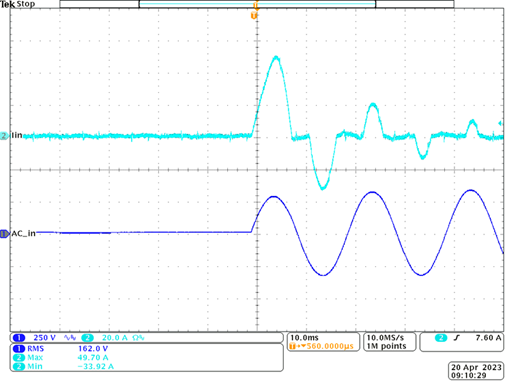Click the 1M points record length
This screenshot has height=381, width=505.
click(x=386, y=346)
